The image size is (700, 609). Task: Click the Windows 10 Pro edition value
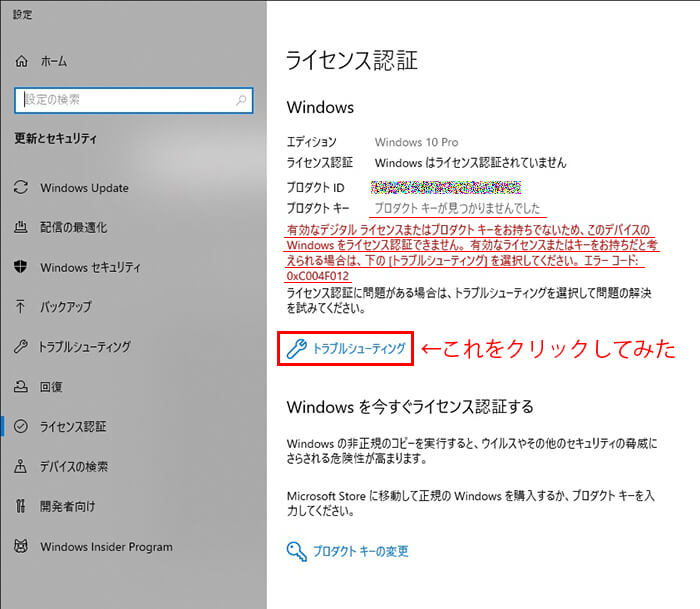click(417, 142)
